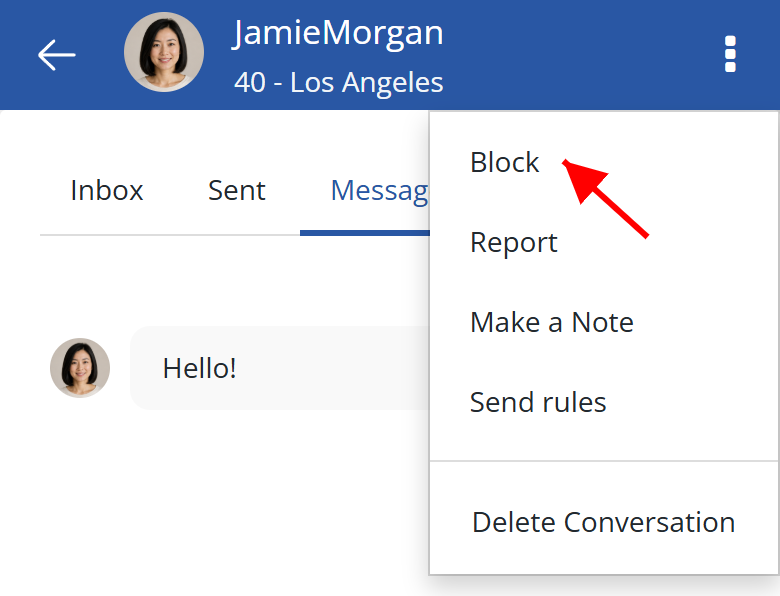Image resolution: width=780 pixels, height=596 pixels.
Task: Switch to the Sent tab
Action: click(237, 191)
